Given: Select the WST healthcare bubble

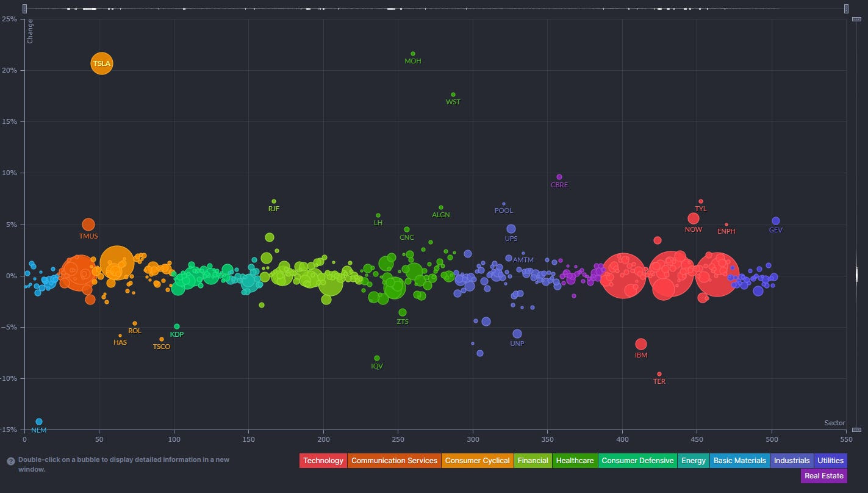Looking at the screenshot, I should 453,95.
